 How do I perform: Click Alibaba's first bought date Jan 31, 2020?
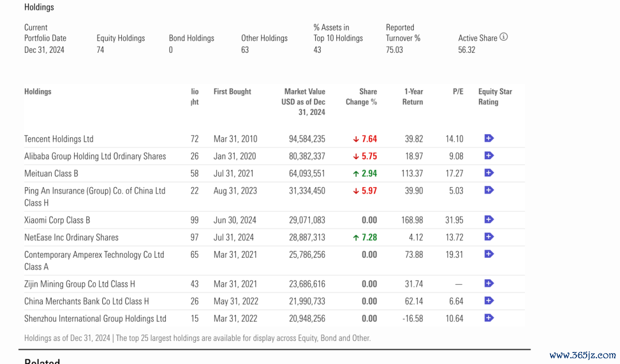pos(235,156)
